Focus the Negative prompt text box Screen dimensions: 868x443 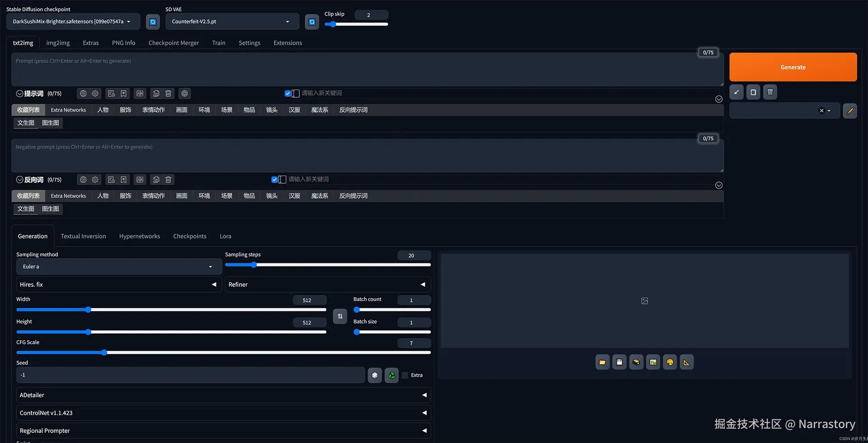[x=368, y=156]
